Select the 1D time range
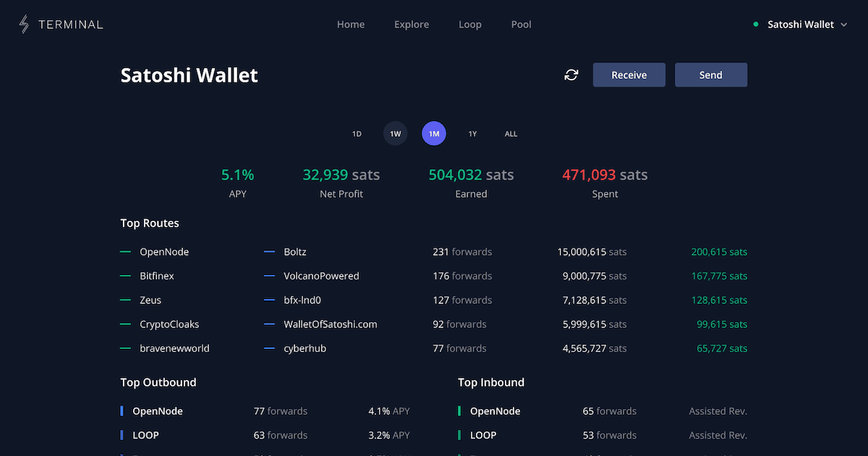 (357, 134)
